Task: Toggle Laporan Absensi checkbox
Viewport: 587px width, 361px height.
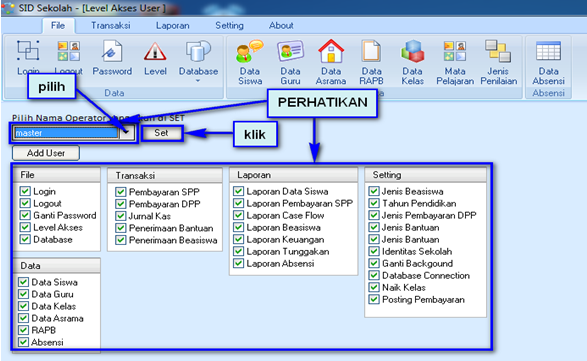Action: 238,263
